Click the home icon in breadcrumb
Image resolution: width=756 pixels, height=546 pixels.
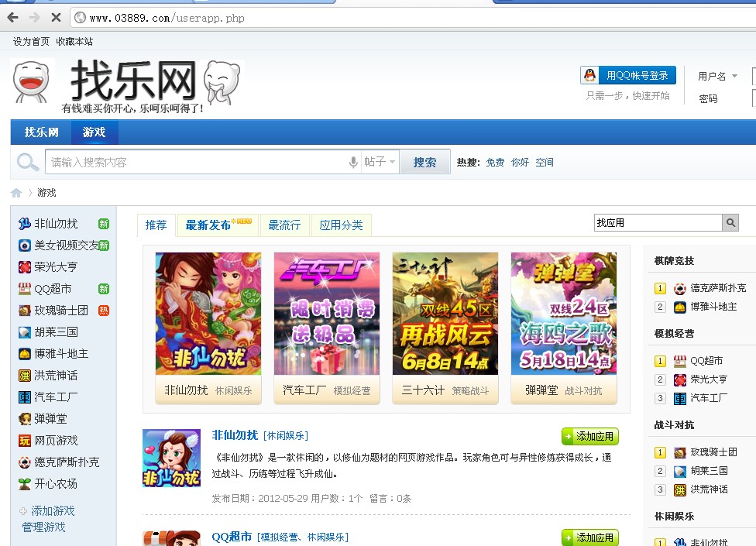click(16, 193)
